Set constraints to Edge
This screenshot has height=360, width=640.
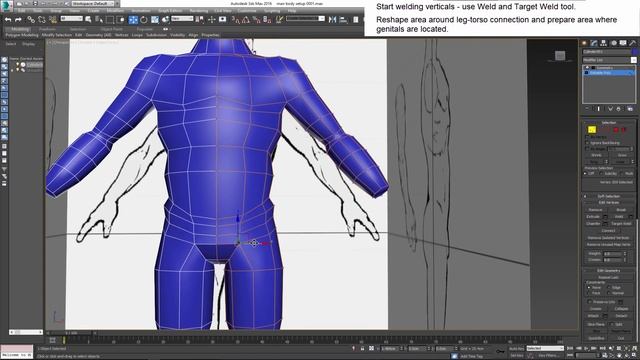coord(608,287)
